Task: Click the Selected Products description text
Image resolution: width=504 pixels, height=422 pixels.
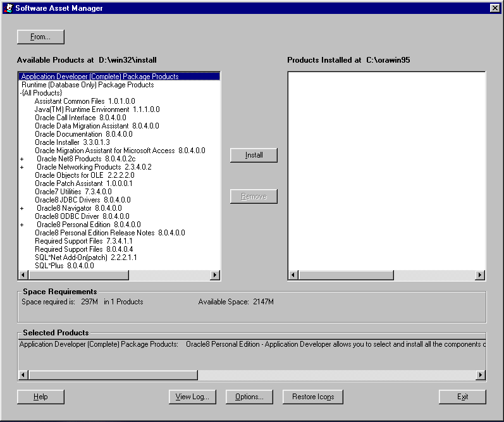Action: coord(252,344)
